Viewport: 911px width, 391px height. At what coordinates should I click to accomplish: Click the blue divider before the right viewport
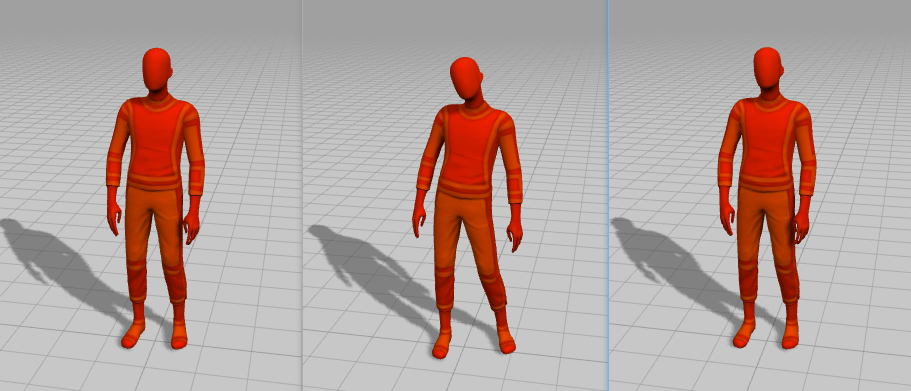608,195
